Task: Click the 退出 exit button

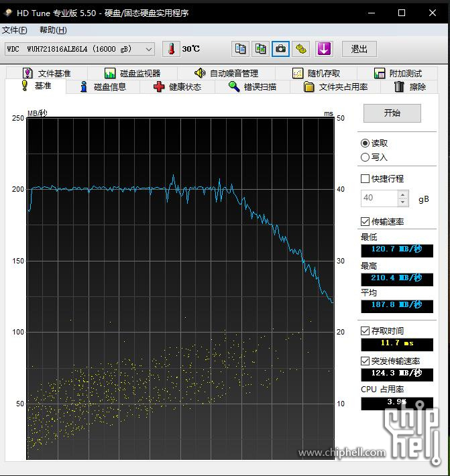Action: tap(359, 49)
